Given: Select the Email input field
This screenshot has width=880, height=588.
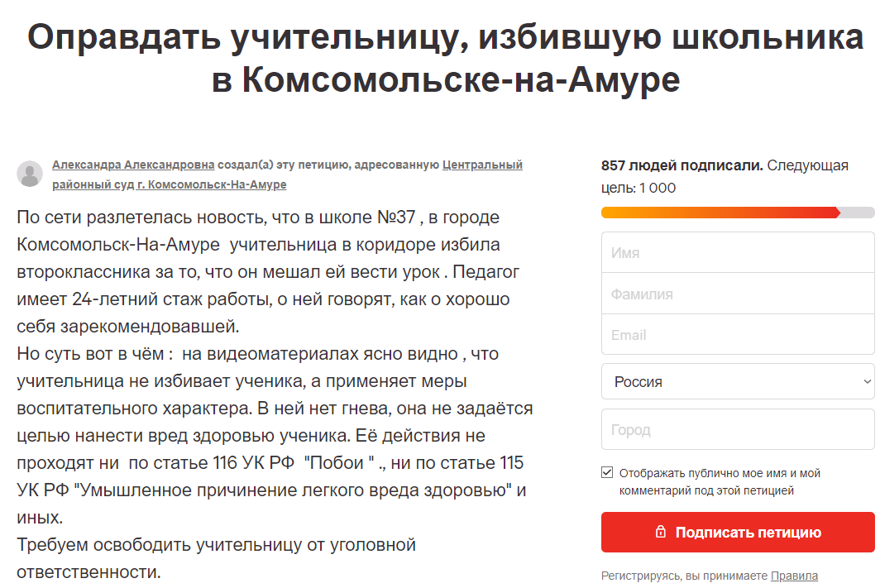Looking at the screenshot, I should tap(737, 335).
